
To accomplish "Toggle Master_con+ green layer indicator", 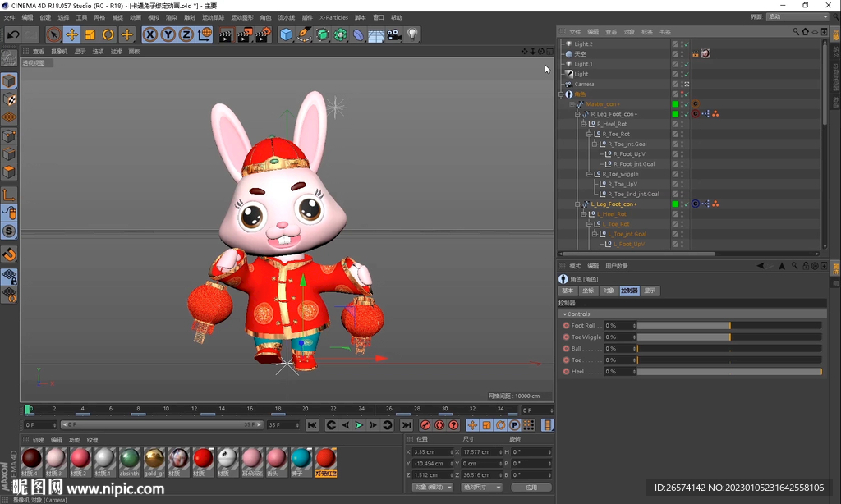I will pyautogui.click(x=675, y=104).
